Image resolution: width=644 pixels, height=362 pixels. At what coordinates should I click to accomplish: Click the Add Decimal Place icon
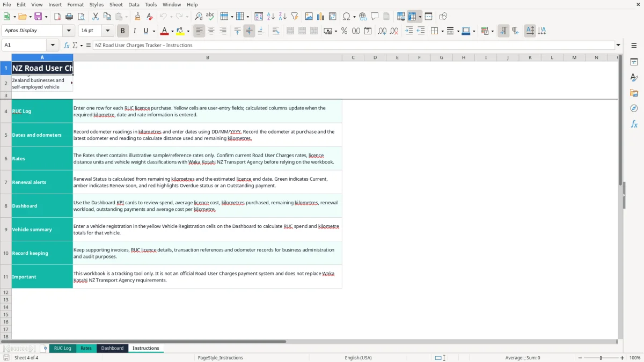tap(382, 31)
